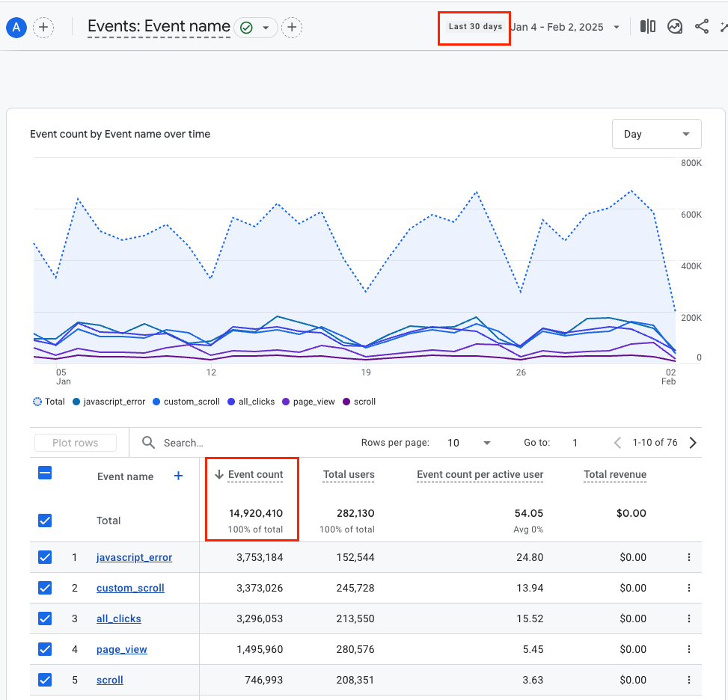Uncheck the javascript_error row checkbox
Screen dimensions: 728x700
(x=45, y=557)
